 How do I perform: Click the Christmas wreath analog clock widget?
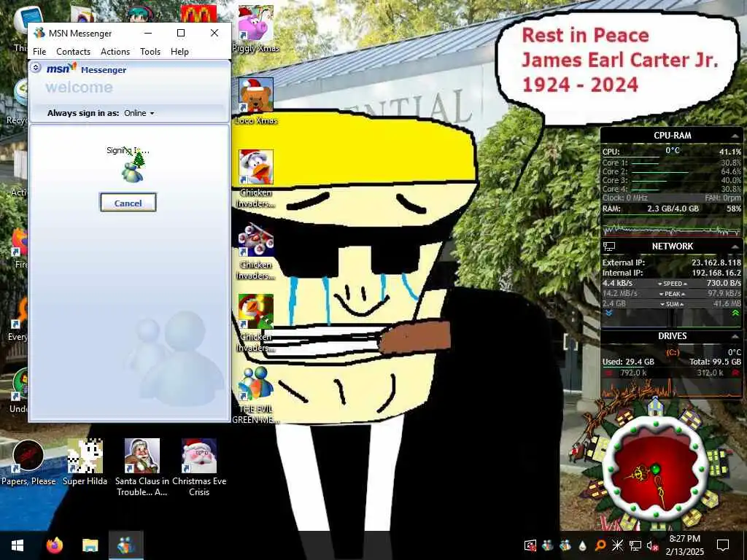pos(656,470)
